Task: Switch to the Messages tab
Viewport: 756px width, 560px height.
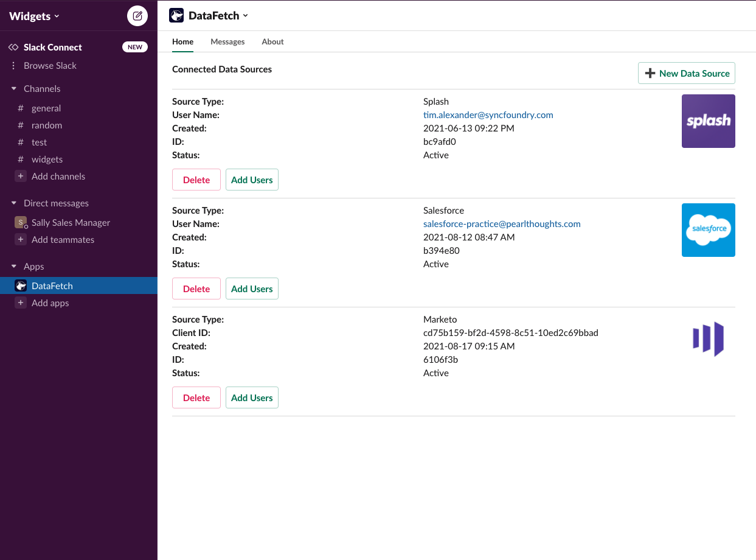Action: (x=227, y=42)
